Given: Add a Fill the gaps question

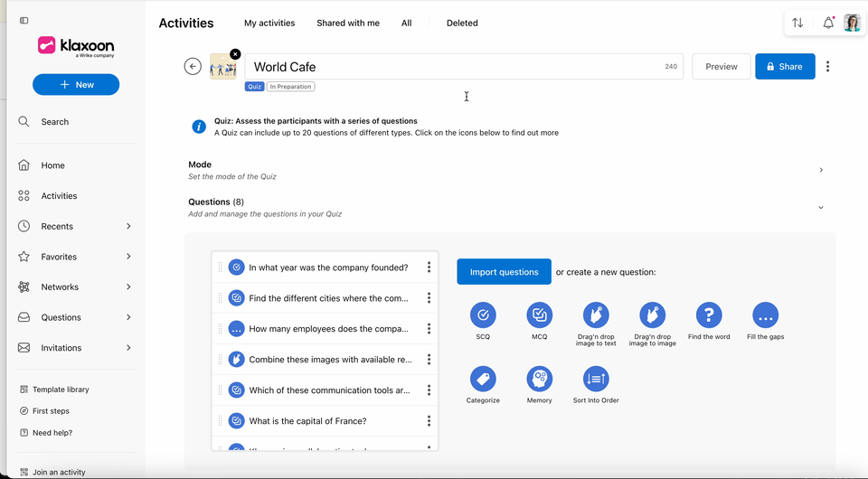Looking at the screenshot, I should [766, 315].
